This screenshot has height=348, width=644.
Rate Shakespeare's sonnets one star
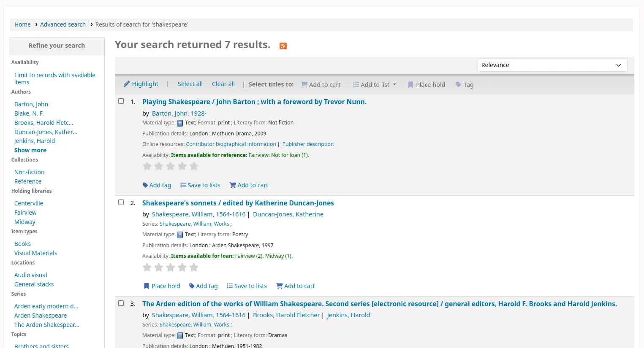click(147, 267)
